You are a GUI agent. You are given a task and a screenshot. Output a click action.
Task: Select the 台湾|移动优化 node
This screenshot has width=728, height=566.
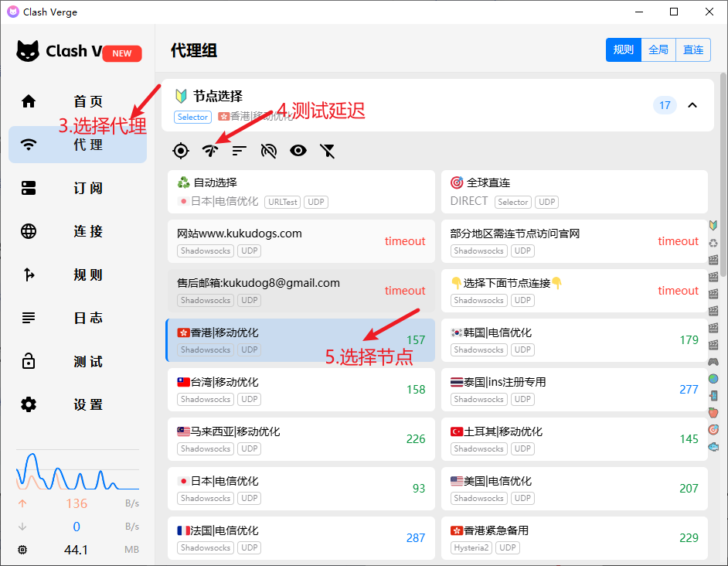(x=301, y=390)
